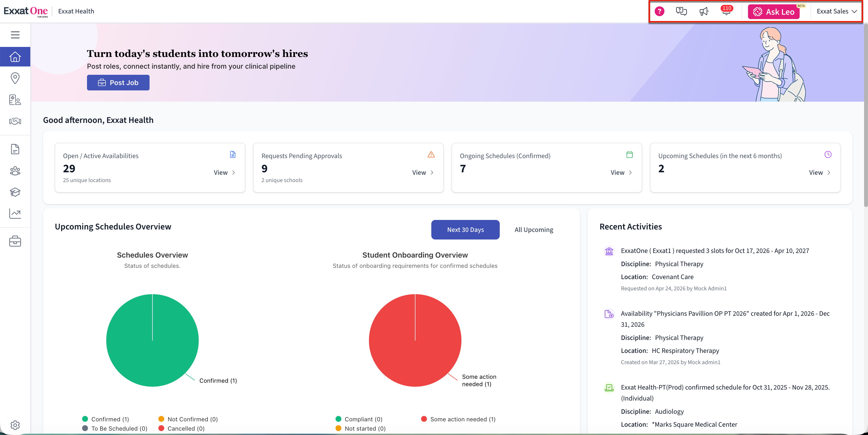Open the location pin sidebar icon

coord(15,78)
